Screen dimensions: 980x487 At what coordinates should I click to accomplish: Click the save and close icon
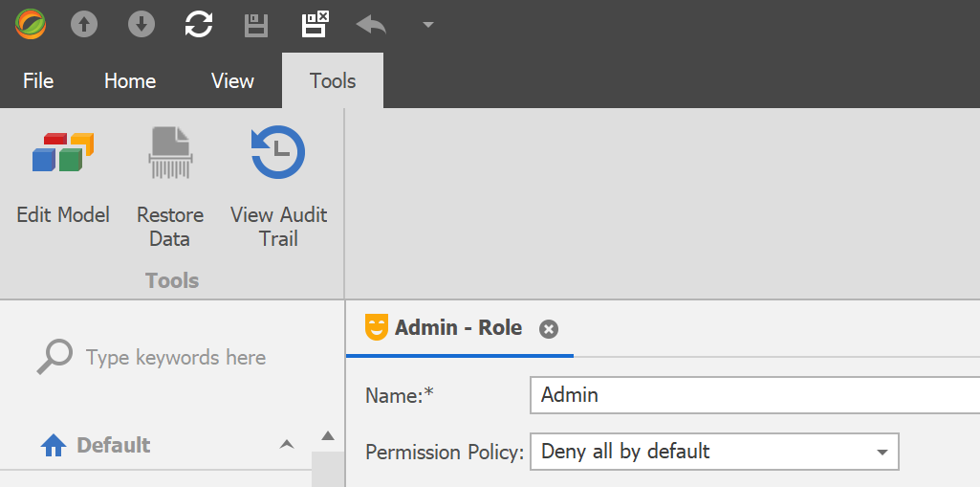(x=315, y=25)
